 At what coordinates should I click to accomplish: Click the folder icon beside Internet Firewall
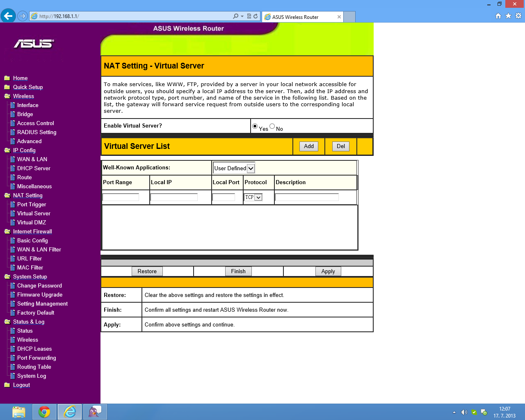coord(7,231)
